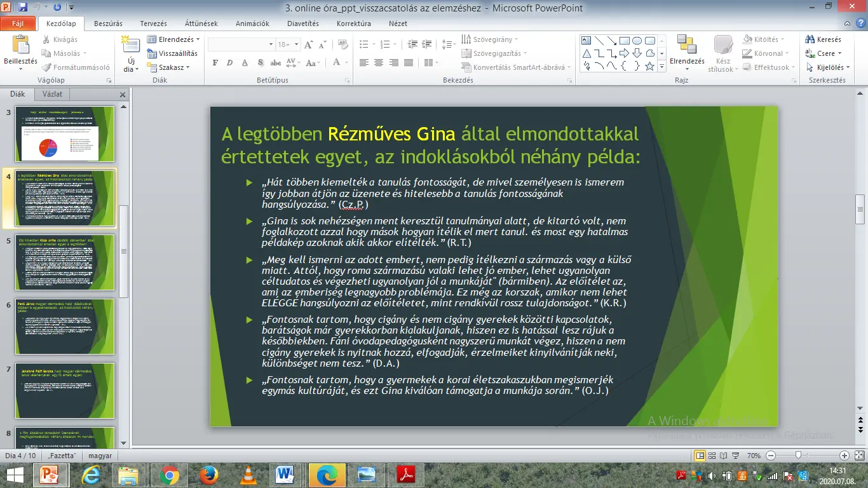Toggle bold (F) formatting
868x488 pixels.
(215, 63)
